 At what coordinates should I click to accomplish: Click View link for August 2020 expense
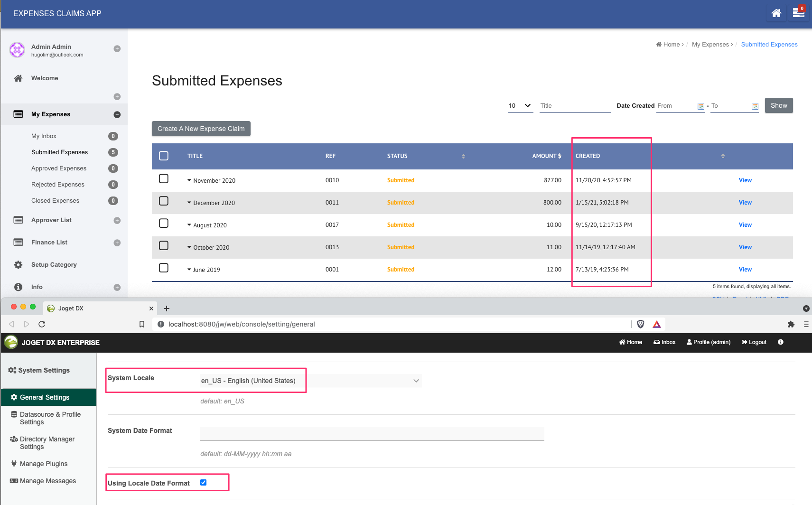[745, 225]
